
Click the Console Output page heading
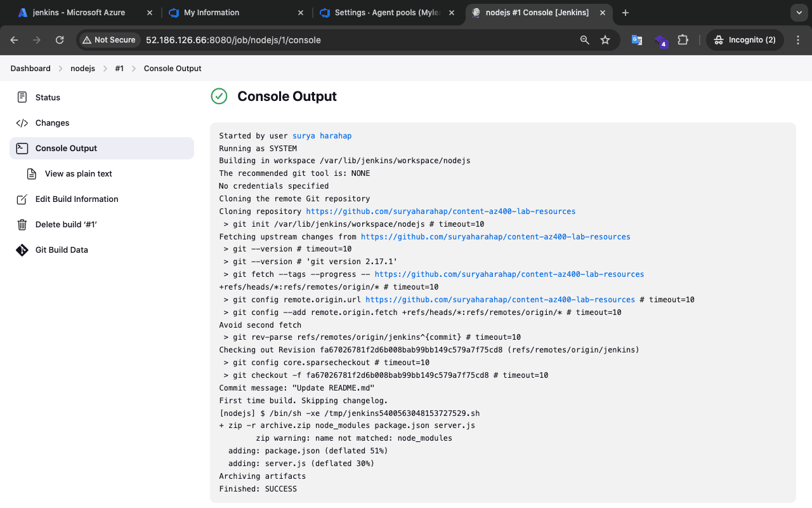[x=287, y=97]
